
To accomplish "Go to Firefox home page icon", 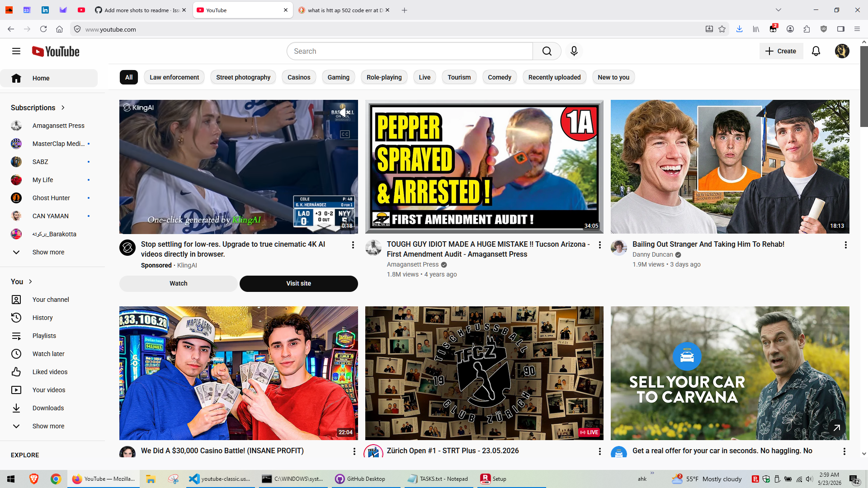I will click(x=59, y=29).
